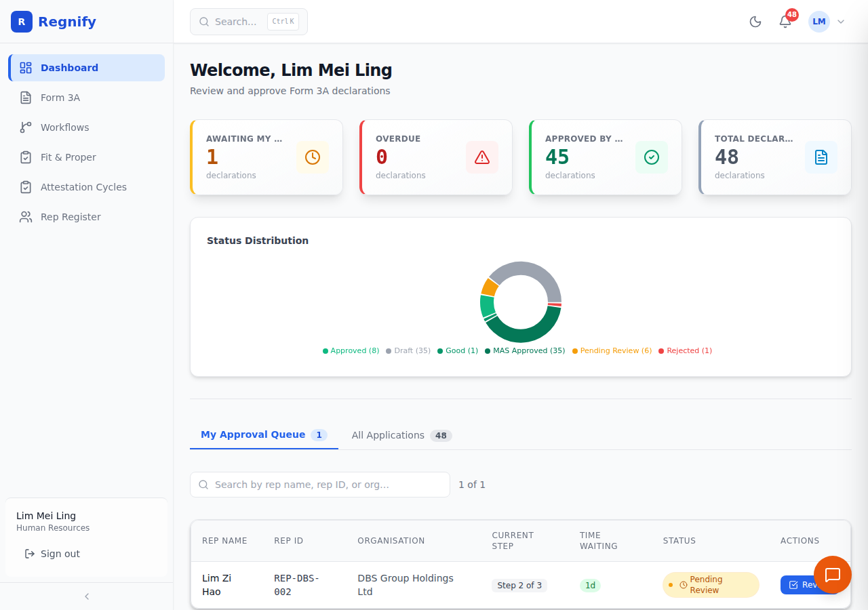Open the orange chat support bubble
The width and height of the screenshot is (868, 610).
click(833, 575)
